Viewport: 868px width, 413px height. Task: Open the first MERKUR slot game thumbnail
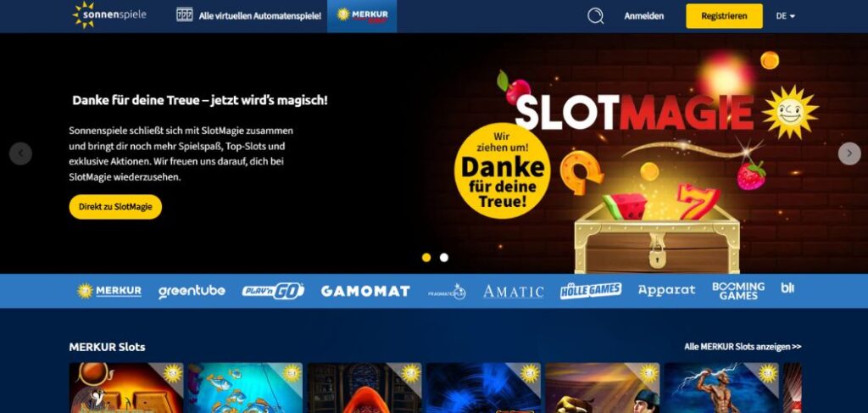point(126,388)
